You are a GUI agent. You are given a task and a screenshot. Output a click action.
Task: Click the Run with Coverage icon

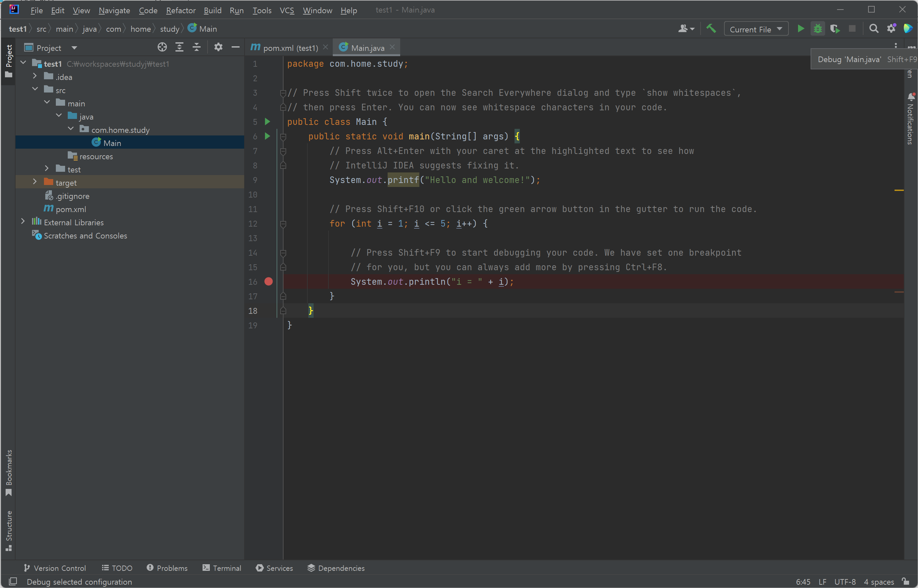[x=834, y=29]
